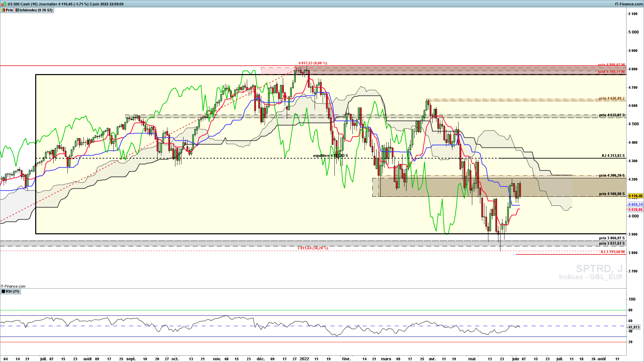Click the 'prix 3 837,83 S' level label
Viewport: 644px width, 362px height.
pyautogui.click(x=612, y=243)
